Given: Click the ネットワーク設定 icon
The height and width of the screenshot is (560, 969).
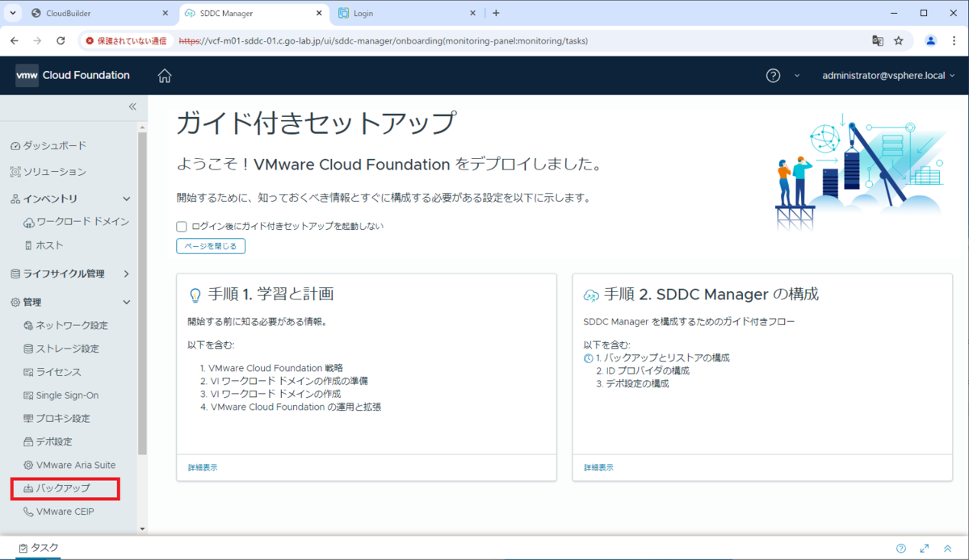Looking at the screenshot, I should pos(29,326).
